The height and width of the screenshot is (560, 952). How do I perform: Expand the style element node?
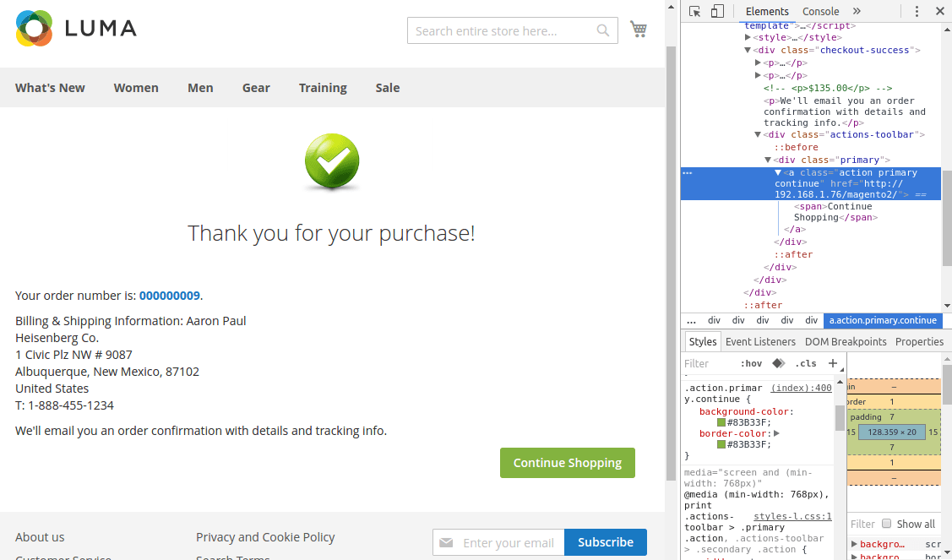click(x=748, y=38)
